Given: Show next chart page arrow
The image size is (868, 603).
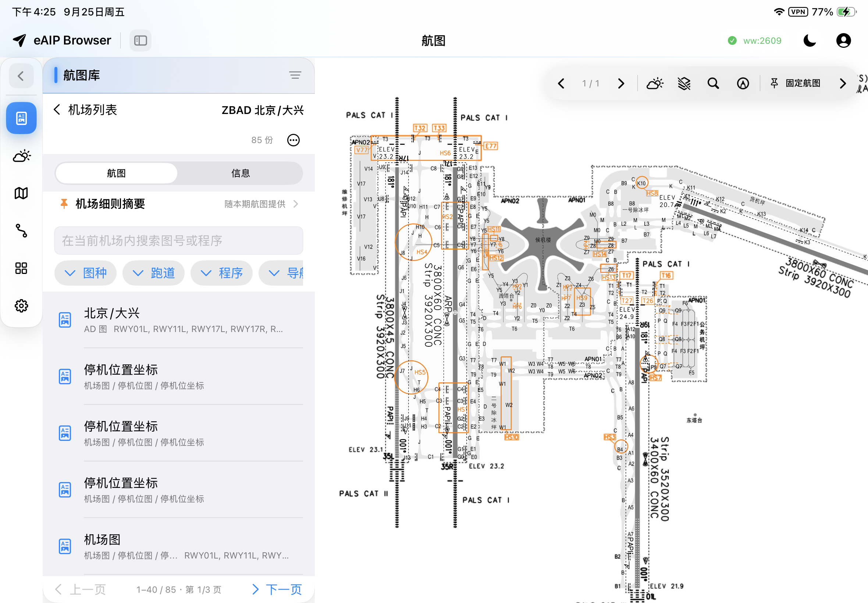Looking at the screenshot, I should click(x=621, y=83).
